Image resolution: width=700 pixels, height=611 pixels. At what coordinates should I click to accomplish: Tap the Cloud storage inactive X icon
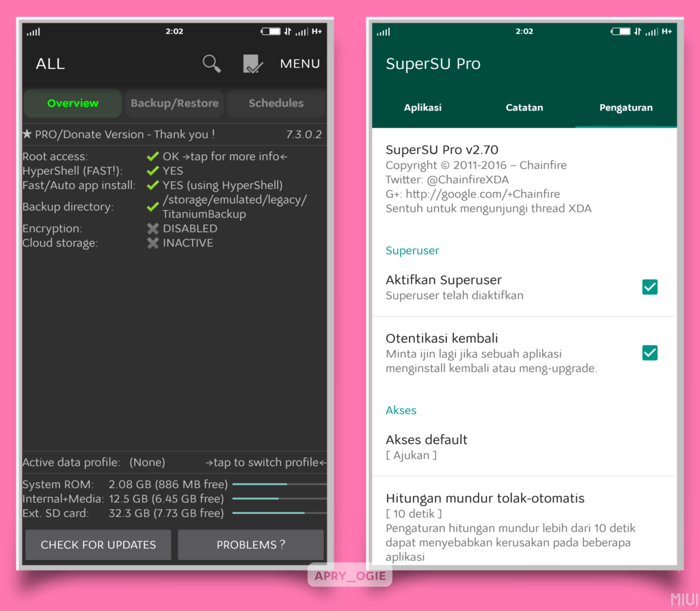click(152, 243)
